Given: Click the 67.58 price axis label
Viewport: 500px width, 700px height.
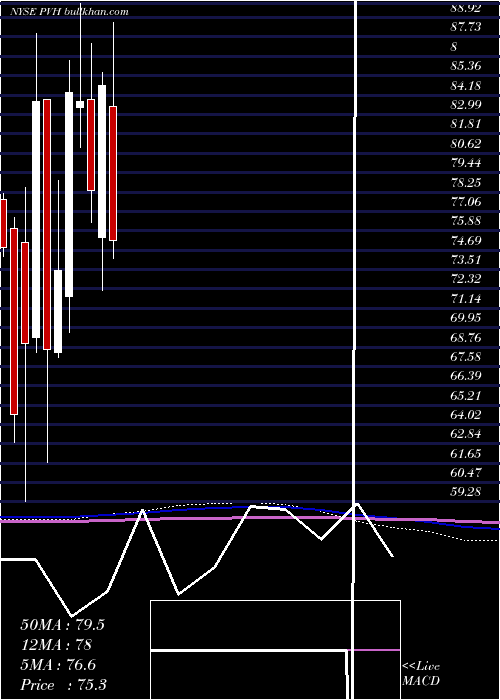Looking at the screenshot, I should [466, 357].
